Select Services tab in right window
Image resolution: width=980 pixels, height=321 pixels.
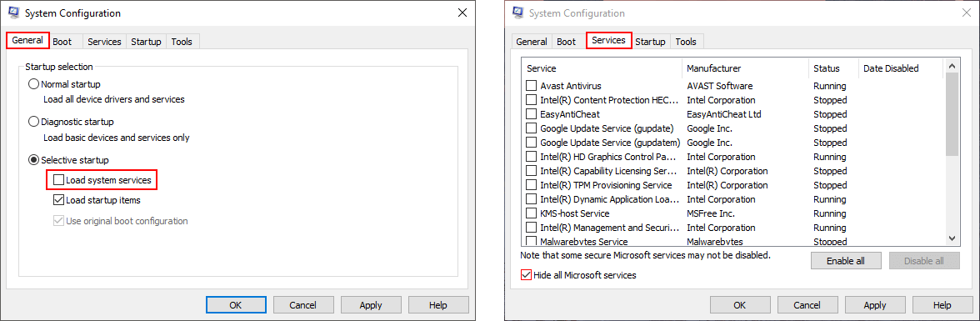point(608,41)
